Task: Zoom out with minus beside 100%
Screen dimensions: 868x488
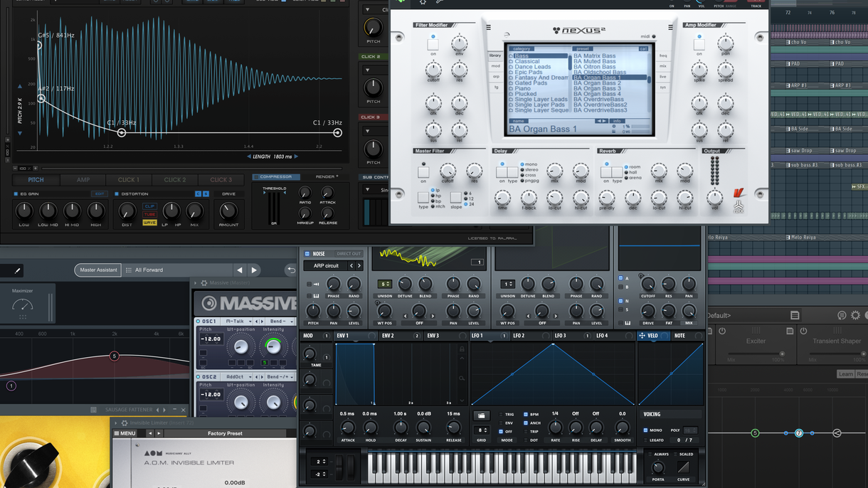Action: [x=16, y=169]
